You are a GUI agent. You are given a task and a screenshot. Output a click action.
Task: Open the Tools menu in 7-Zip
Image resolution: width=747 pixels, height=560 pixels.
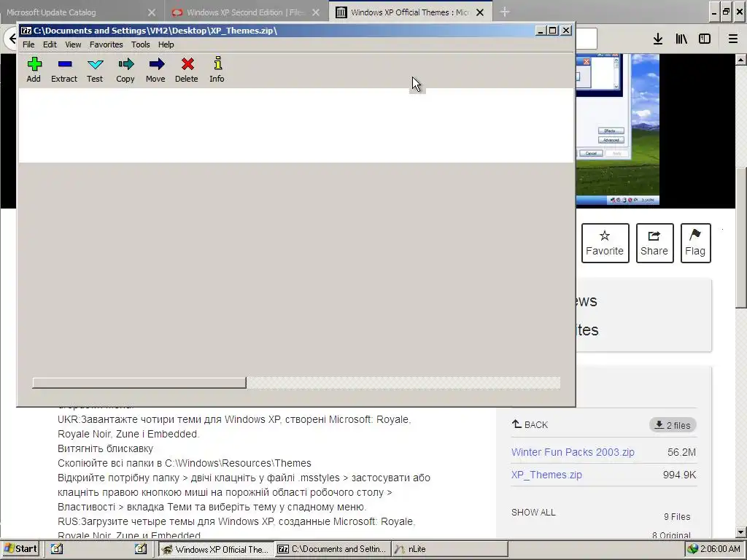click(141, 44)
